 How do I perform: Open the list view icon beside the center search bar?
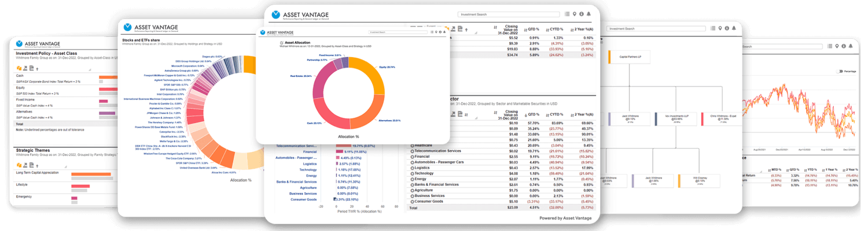click(x=567, y=14)
